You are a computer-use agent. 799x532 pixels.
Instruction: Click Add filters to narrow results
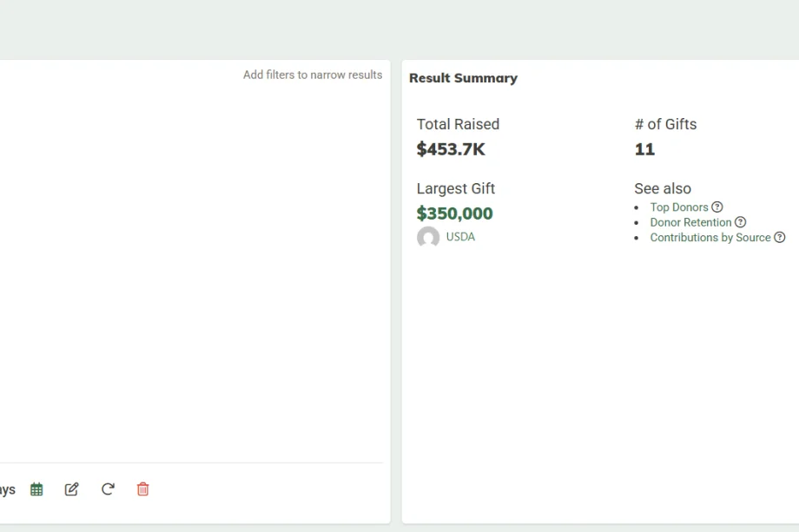[x=313, y=75]
